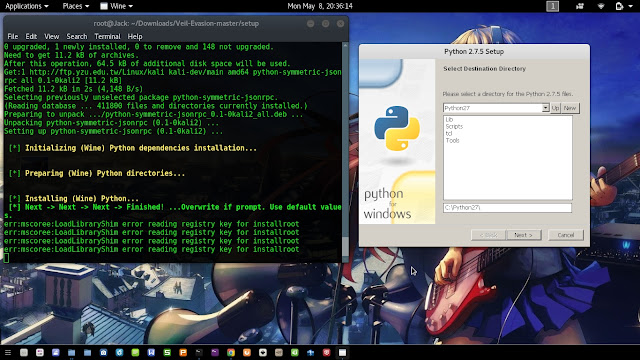
Task: Click the workspace 1 indicator in the top bar
Action: click(x=552, y=6)
